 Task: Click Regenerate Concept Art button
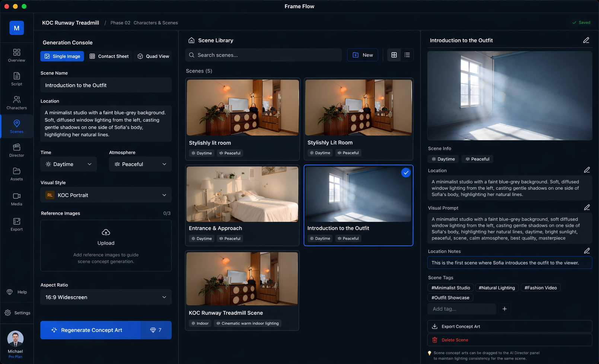pyautogui.click(x=91, y=330)
